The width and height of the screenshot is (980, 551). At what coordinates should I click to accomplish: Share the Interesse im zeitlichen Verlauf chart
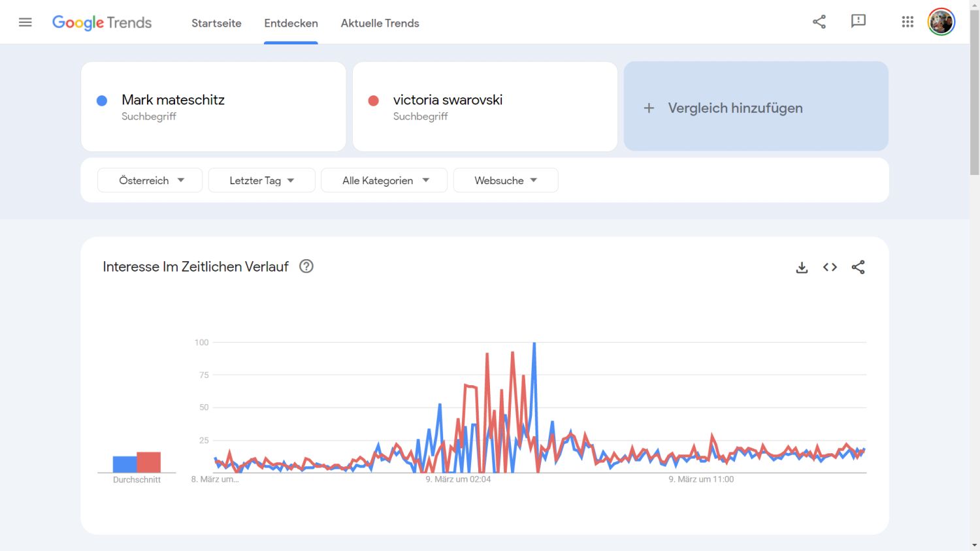pyautogui.click(x=858, y=267)
